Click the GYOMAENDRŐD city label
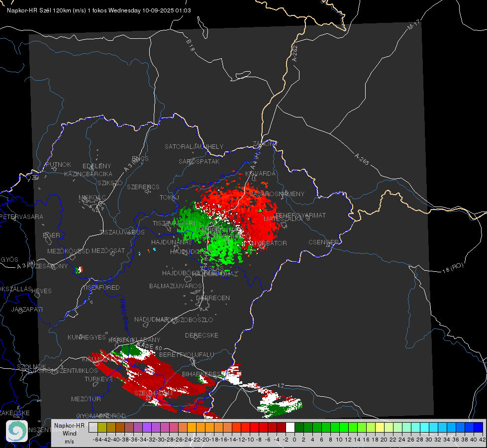This screenshot has height=448, width=487. point(101,416)
